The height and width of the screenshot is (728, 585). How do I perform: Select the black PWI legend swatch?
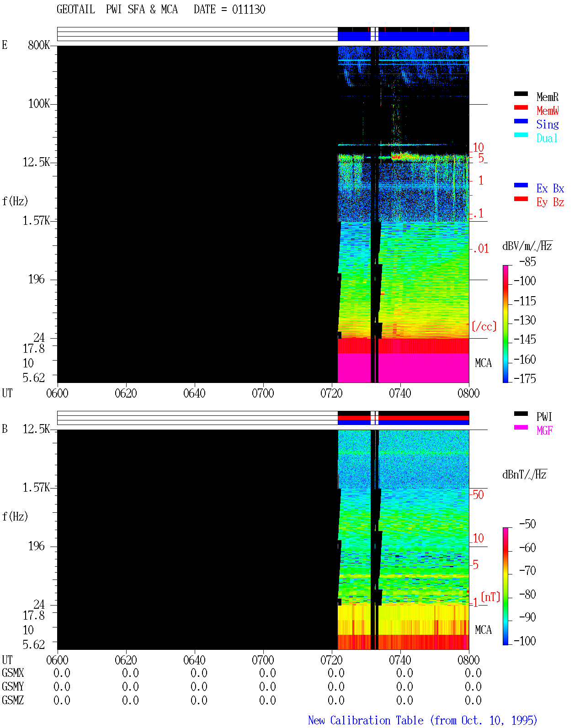tap(521, 414)
